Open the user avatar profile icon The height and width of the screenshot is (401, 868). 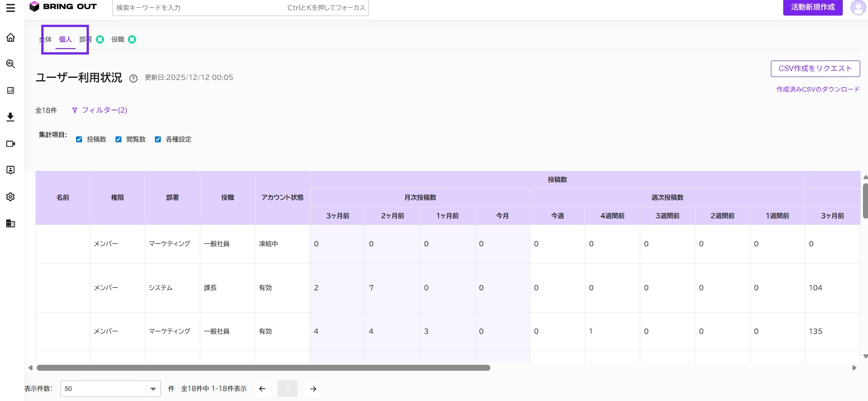[x=858, y=7]
